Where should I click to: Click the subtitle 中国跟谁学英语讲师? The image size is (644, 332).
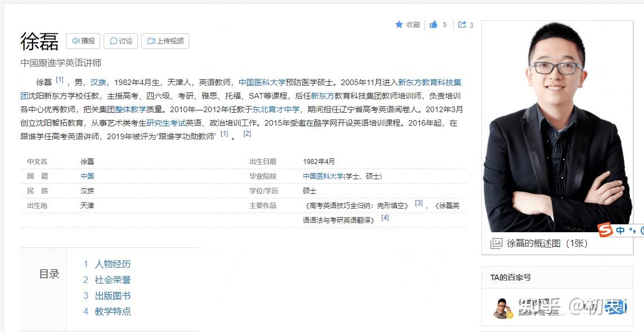61,63
